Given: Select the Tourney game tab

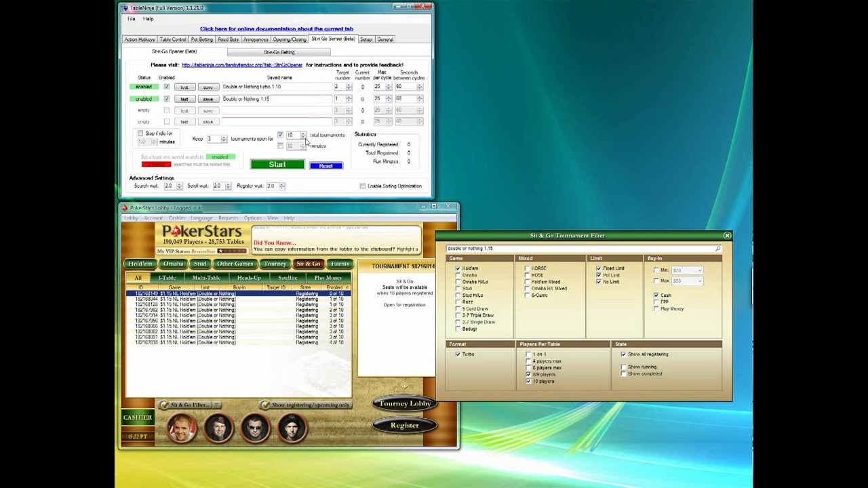Looking at the screenshot, I should [x=275, y=264].
